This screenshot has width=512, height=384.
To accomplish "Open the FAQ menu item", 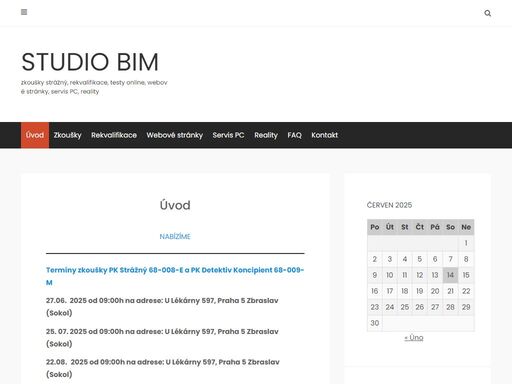I will tap(294, 135).
